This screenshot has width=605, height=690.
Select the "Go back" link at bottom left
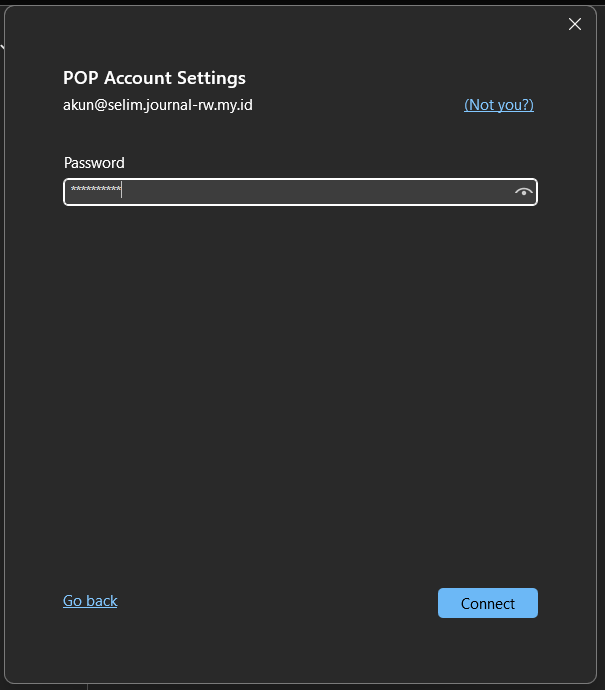pyautogui.click(x=90, y=601)
